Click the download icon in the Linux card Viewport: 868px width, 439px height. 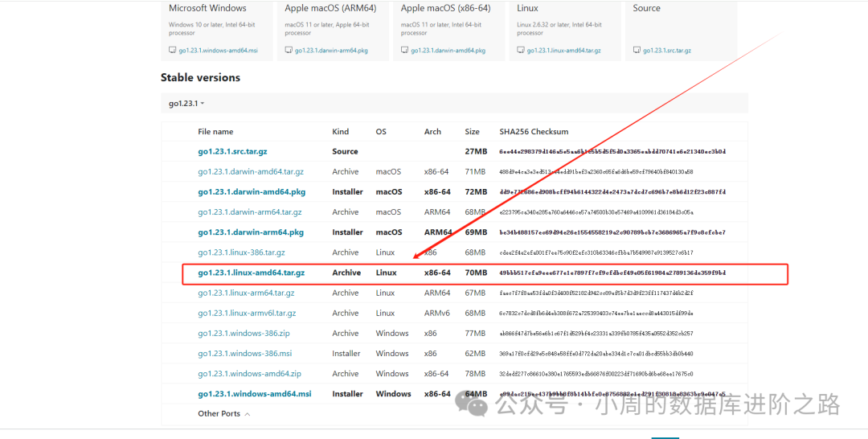520,50
